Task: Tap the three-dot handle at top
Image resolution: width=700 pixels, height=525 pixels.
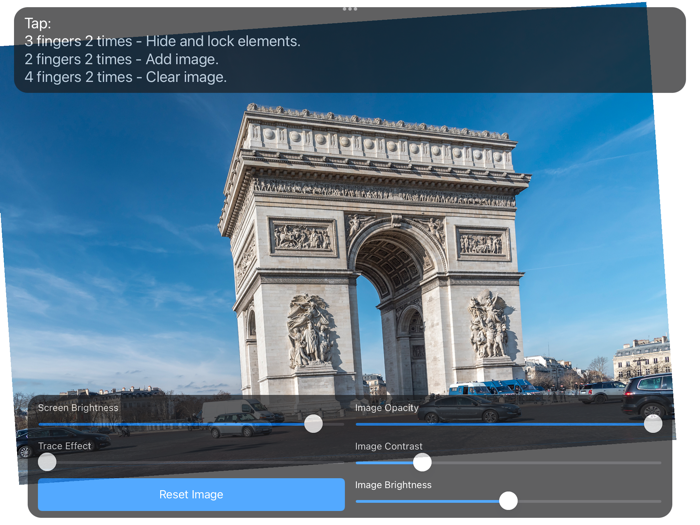Action: (350, 9)
